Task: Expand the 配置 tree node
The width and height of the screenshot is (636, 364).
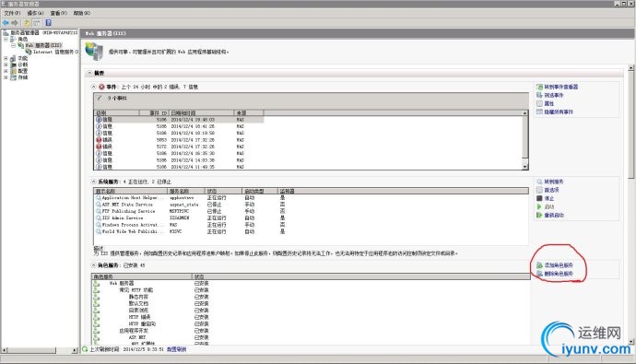Action: click(6, 71)
